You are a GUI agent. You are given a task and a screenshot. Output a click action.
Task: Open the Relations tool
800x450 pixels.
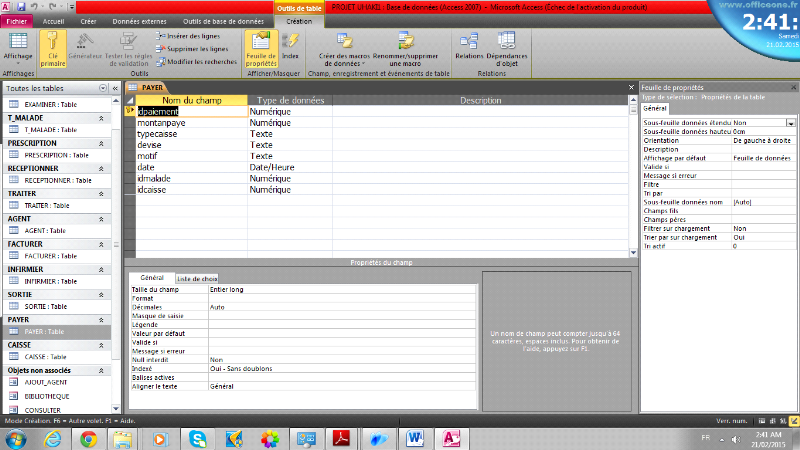click(x=468, y=47)
